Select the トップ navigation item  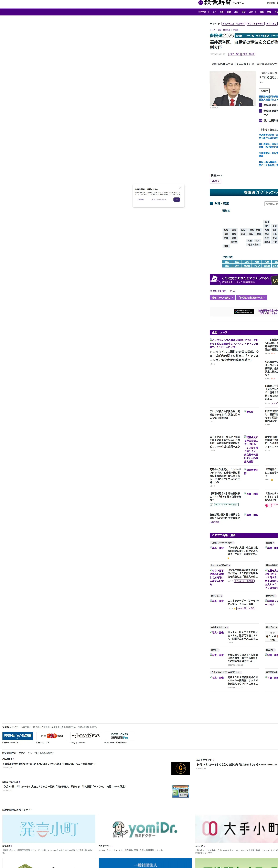(x=214, y=12)
